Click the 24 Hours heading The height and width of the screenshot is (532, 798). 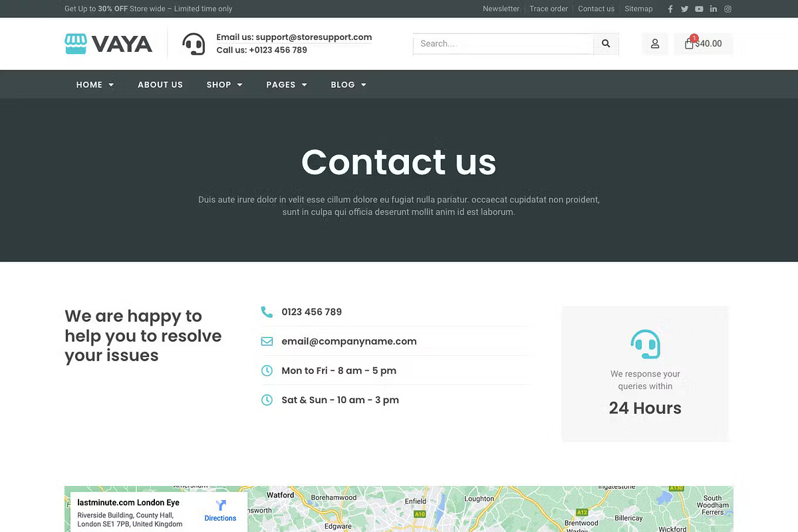click(645, 408)
